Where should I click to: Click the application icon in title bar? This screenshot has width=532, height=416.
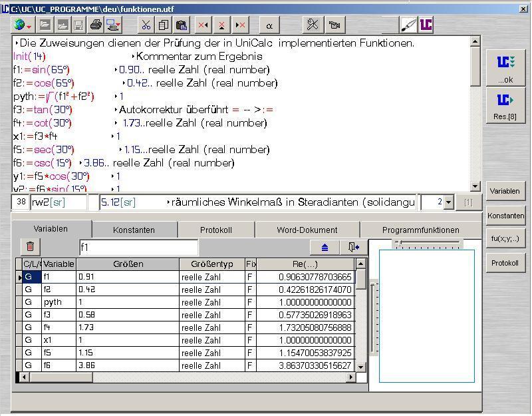coord(5,9)
